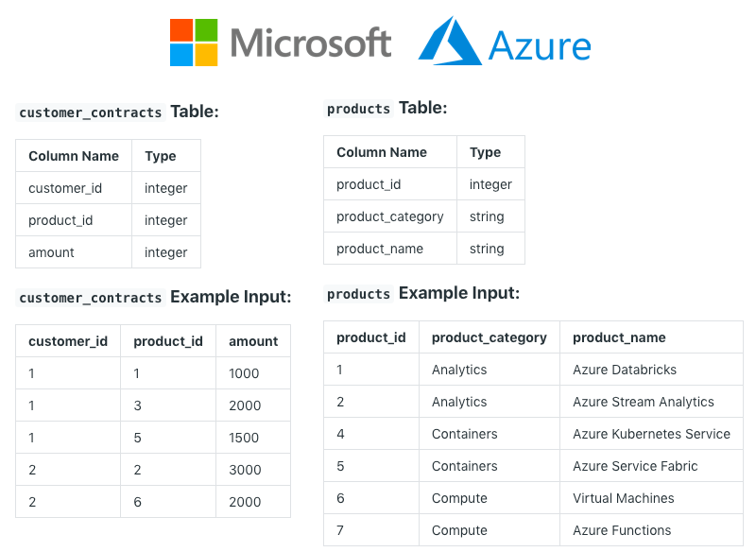The width and height of the screenshot is (756, 552).
Task: Select the amount column header in example input
Action: tap(253, 341)
